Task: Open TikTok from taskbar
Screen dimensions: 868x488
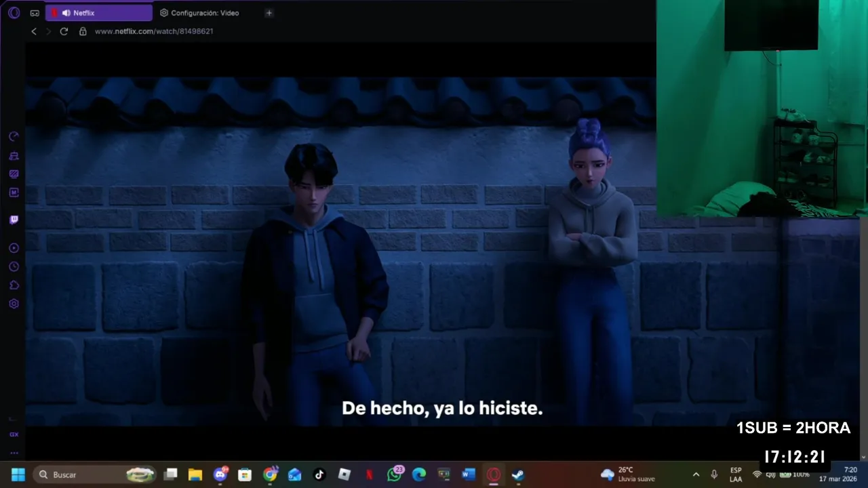Action: point(319,474)
